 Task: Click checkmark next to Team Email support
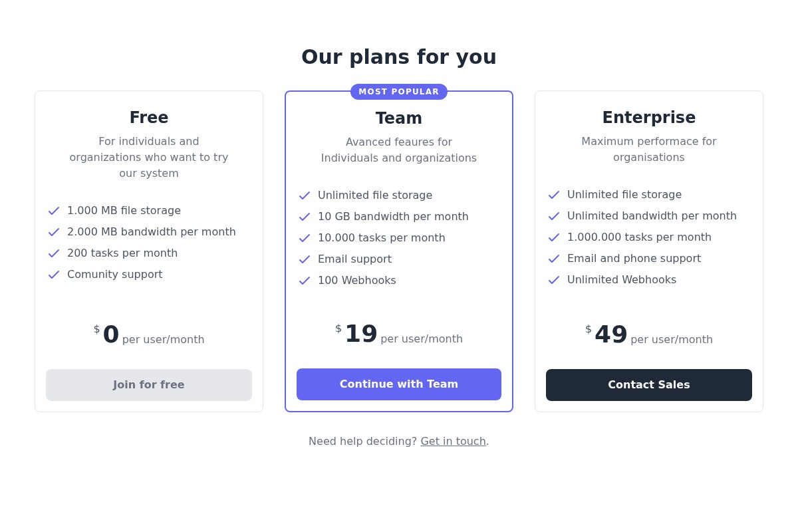pyautogui.click(x=305, y=259)
